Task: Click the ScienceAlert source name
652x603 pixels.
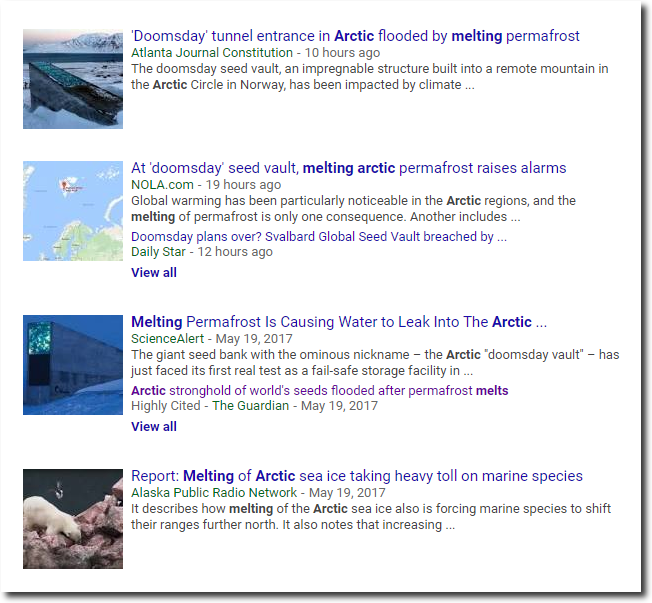Action: 167,339
